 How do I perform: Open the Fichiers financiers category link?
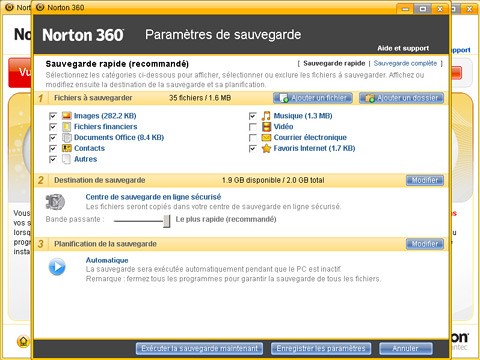[105, 127]
